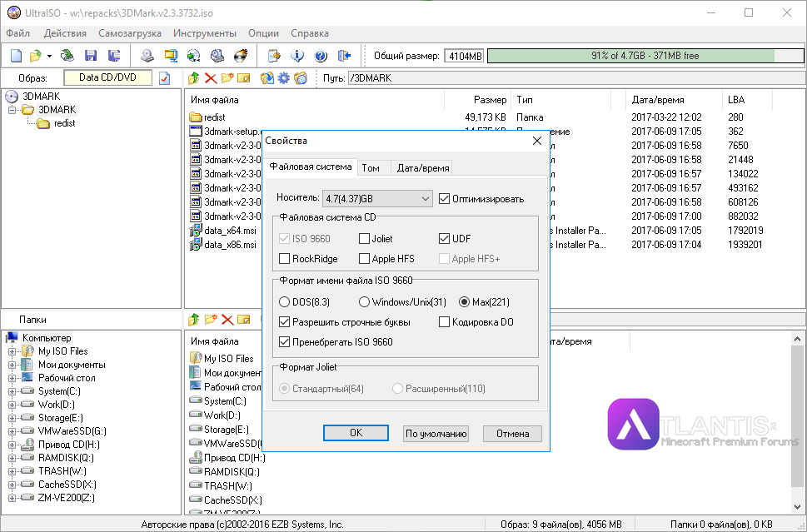The image size is (807, 532).
Task: Click the New Folder icon in image toolbar
Action: [x=227, y=78]
